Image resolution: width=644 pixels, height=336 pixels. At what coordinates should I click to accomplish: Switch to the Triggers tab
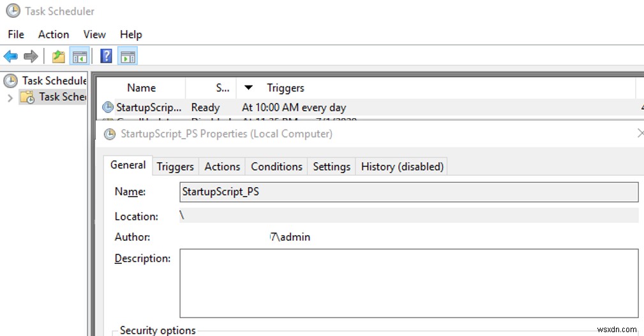point(176,167)
